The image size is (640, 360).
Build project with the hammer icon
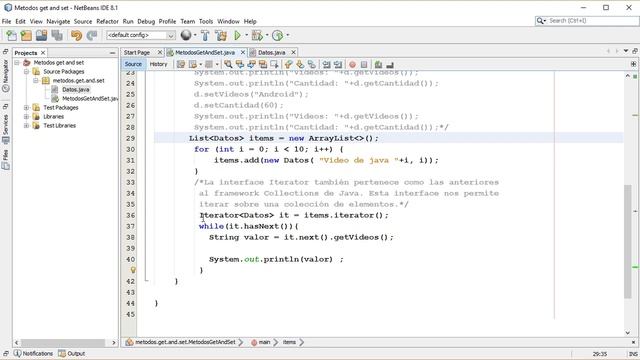(205, 36)
